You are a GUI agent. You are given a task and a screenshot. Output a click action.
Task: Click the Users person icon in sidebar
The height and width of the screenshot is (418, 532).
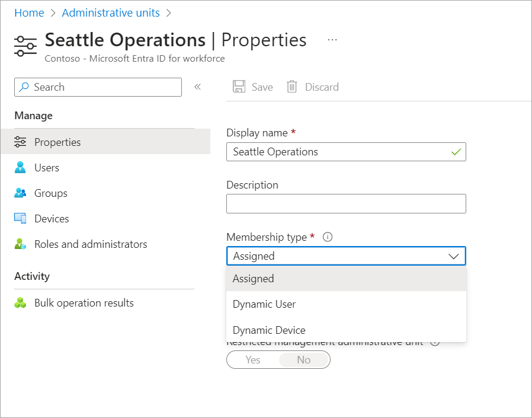pyautogui.click(x=20, y=168)
